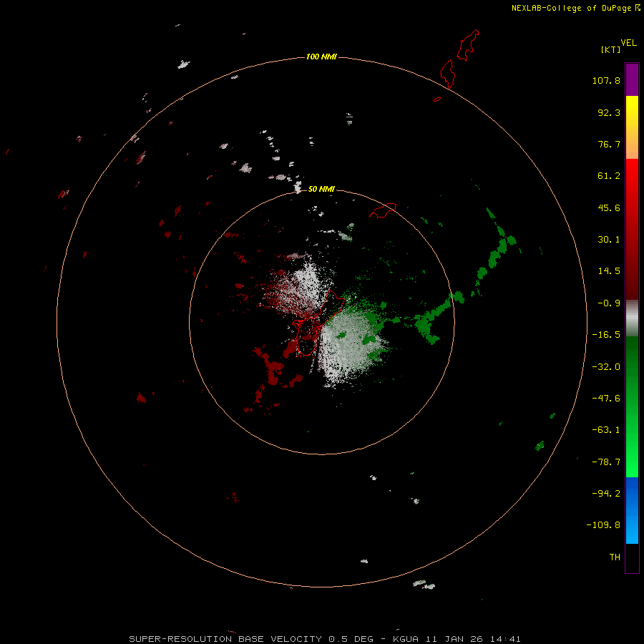This screenshot has height=644, width=644.
Task: Click the TH legend label
Action: point(615,557)
